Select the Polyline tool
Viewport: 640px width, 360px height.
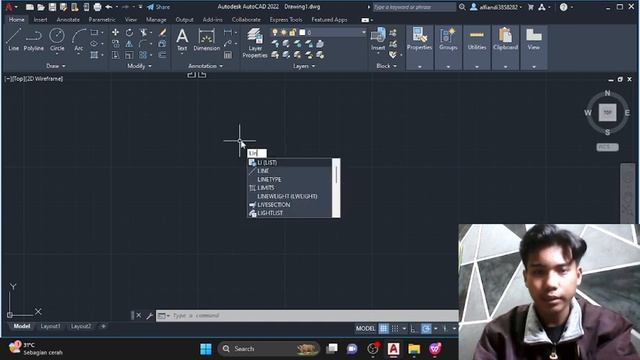tap(33, 40)
